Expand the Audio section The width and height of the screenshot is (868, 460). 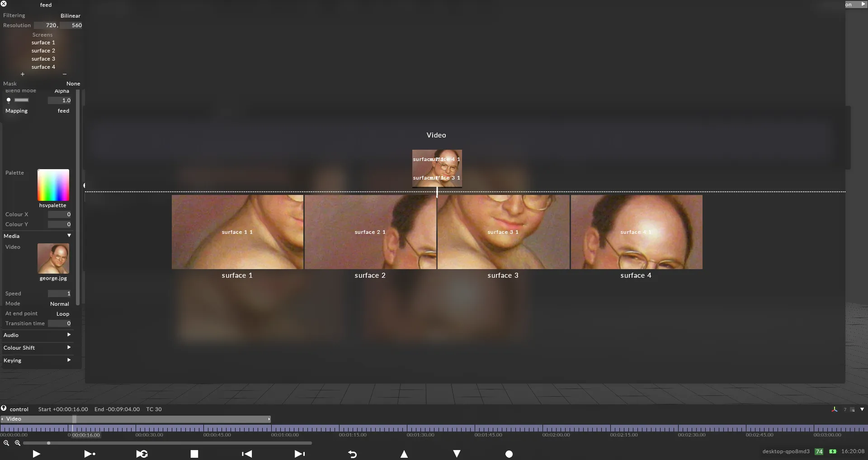click(x=69, y=335)
